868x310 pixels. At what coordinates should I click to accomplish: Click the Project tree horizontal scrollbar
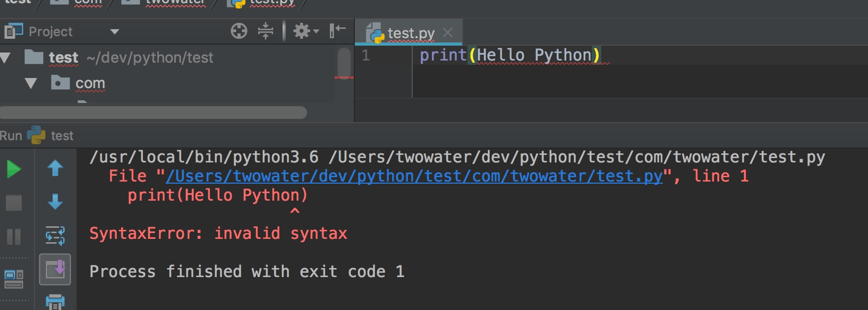(x=153, y=113)
